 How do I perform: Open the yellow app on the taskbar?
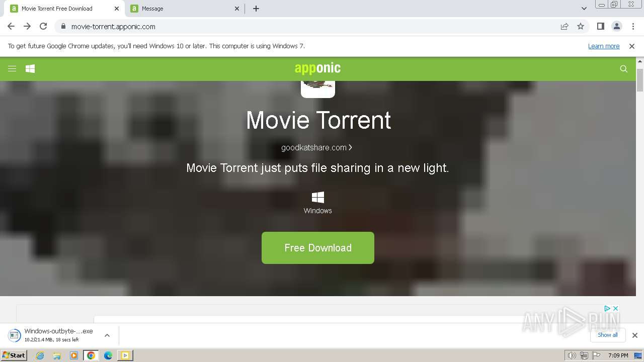[x=125, y=355]
